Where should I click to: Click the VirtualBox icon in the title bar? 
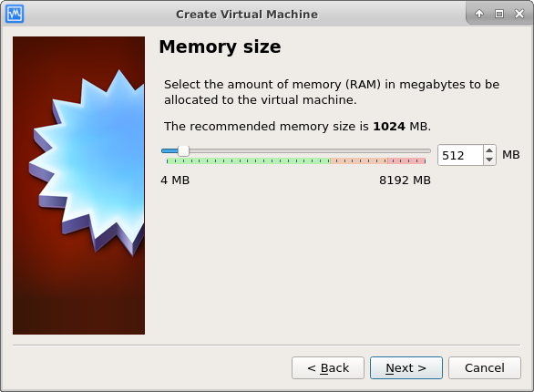pyautogui.click(x=15, y=14)
